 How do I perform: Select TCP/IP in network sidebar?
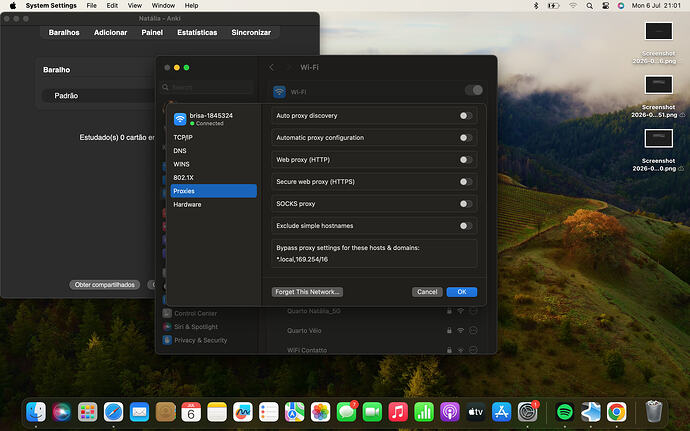pos(213,137)
